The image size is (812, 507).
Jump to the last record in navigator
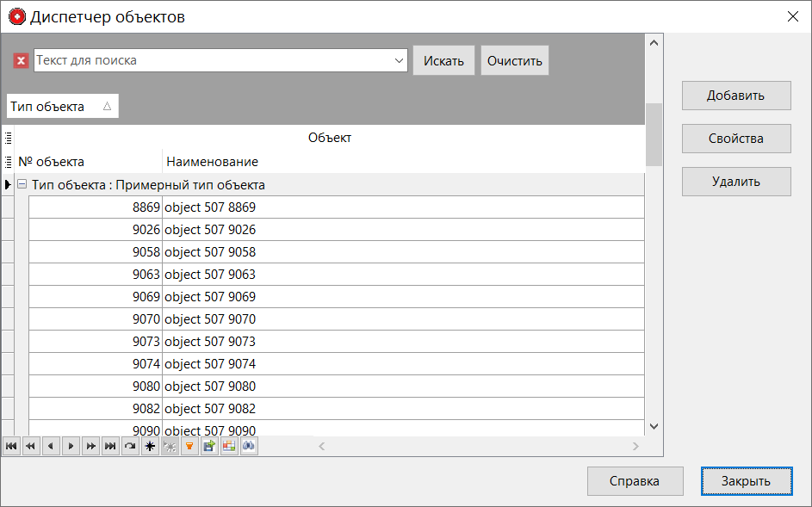pos(110,446)
